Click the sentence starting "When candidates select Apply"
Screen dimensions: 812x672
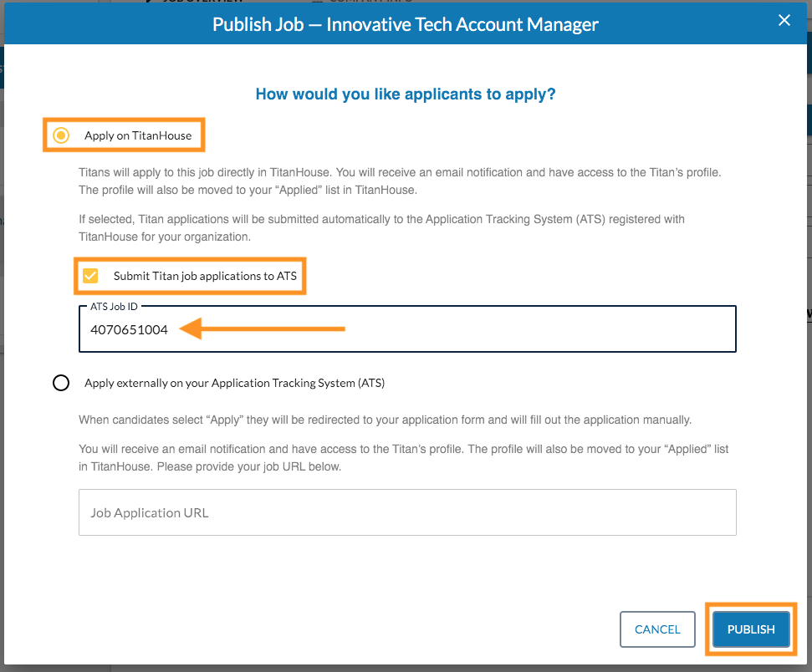coord(385,420)
